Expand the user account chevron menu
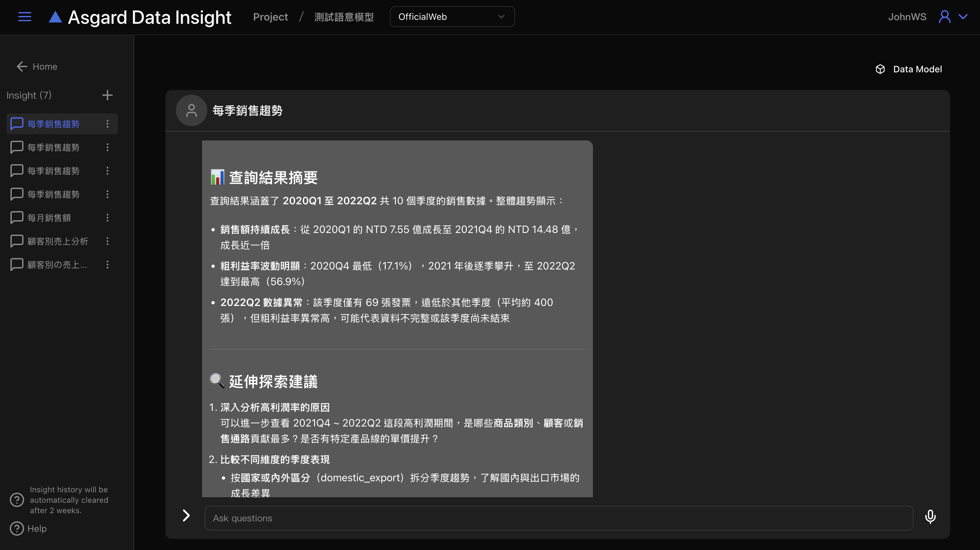980x550 pixels. [963, 17]
